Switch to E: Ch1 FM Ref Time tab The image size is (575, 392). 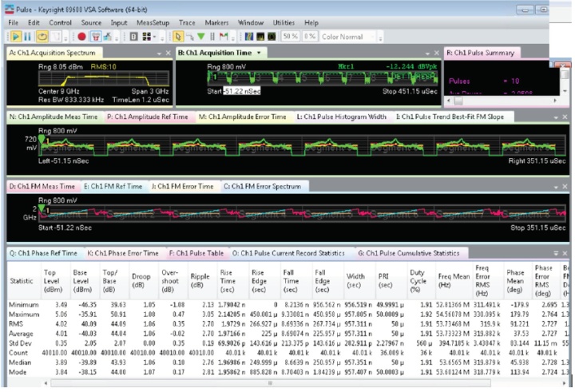(x=113, y=186)
